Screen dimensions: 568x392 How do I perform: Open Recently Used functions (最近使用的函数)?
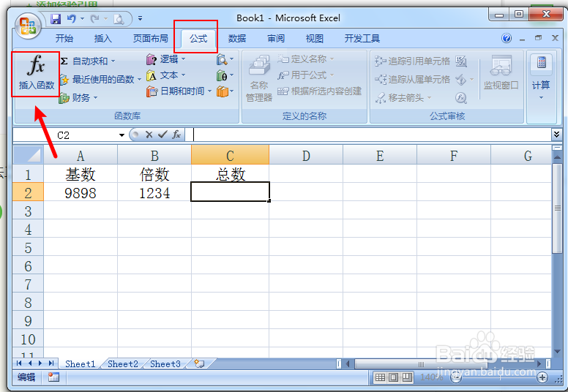tap(100, 79)
